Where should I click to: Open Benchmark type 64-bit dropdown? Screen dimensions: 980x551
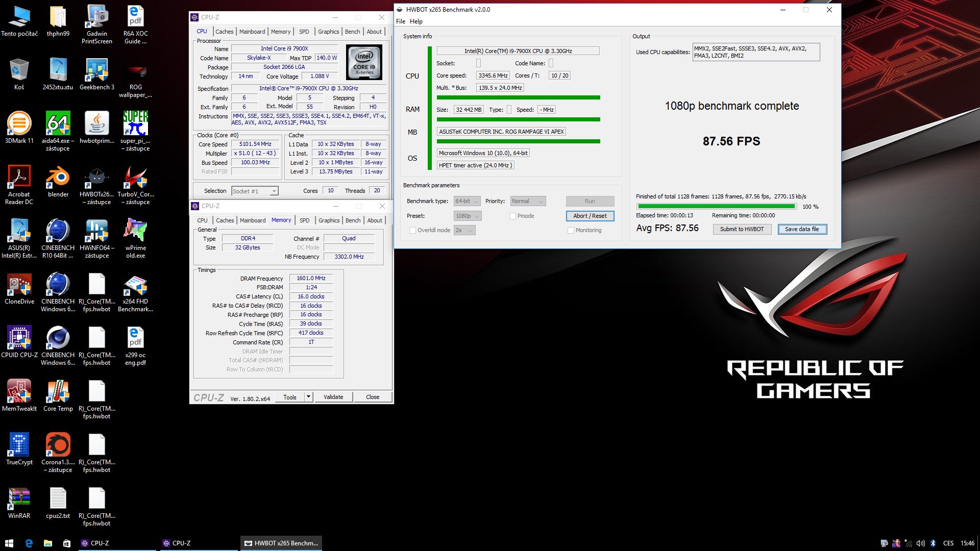coord(467,201)
